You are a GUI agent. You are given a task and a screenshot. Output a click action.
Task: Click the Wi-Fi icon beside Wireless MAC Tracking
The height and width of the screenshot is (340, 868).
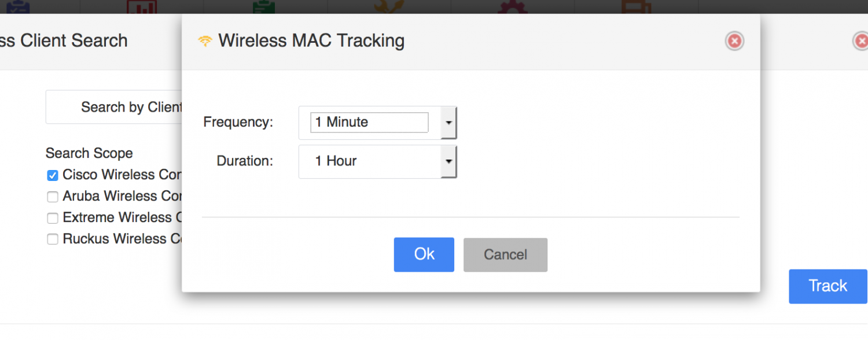205,41
